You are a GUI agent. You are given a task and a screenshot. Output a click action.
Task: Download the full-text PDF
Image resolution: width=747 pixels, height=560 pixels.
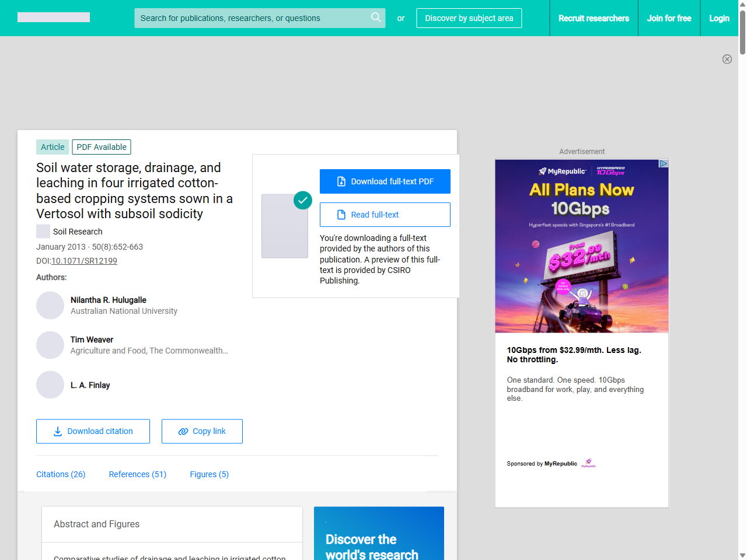[x=385, y=181]
